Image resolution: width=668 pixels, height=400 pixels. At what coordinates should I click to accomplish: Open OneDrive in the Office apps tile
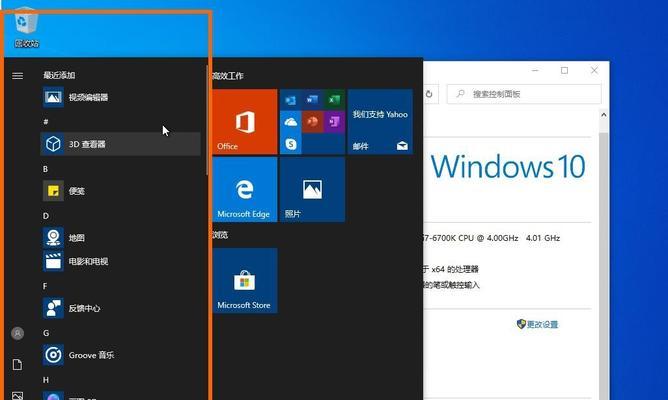(x=291, y=122)
